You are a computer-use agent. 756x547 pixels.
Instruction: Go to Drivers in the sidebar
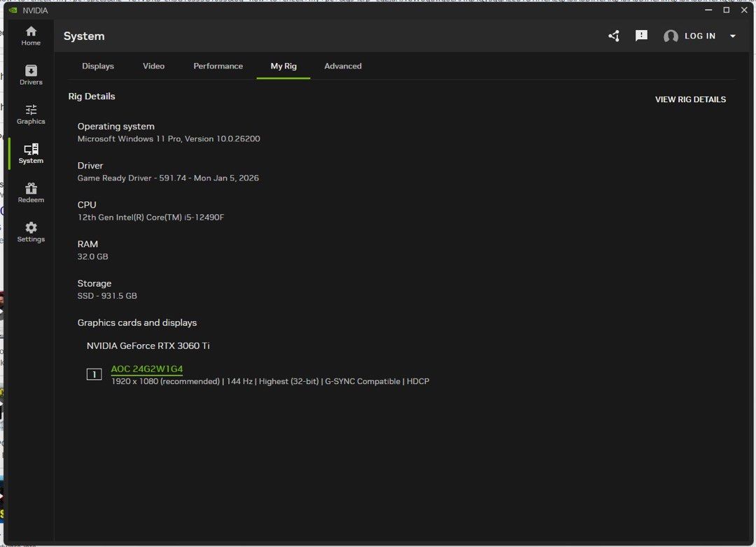click(31, 75)
